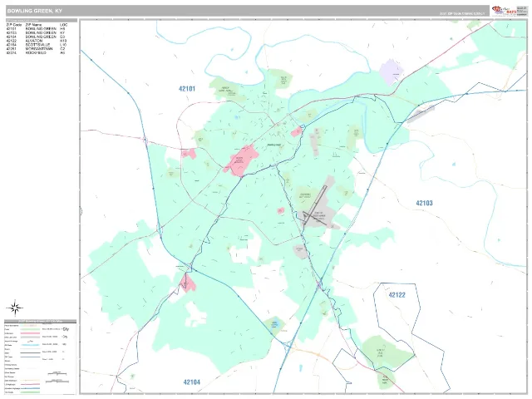Click the upper scale bar in the legend

tap(57, 373)
